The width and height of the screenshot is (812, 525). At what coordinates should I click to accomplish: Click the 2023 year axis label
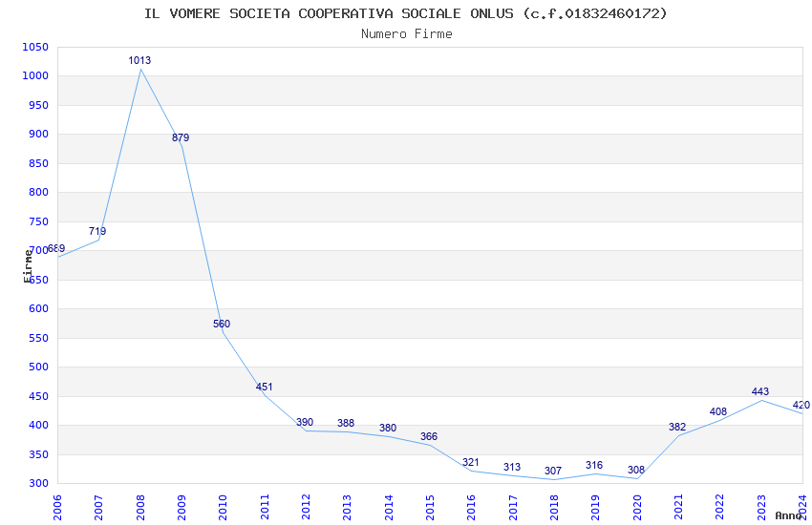761,508
